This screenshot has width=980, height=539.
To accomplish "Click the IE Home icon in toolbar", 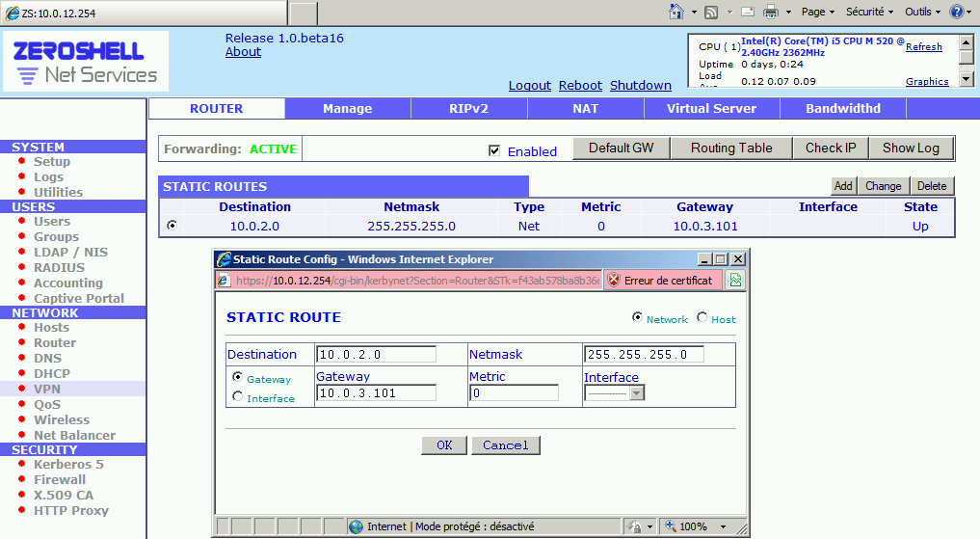I will (x=676, y=12).
